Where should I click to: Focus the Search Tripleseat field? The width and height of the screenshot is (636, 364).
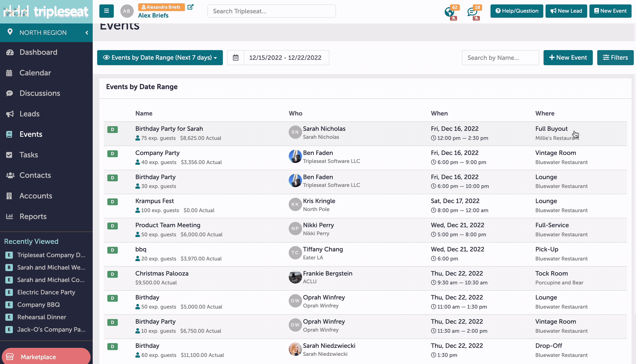point(272,11)
